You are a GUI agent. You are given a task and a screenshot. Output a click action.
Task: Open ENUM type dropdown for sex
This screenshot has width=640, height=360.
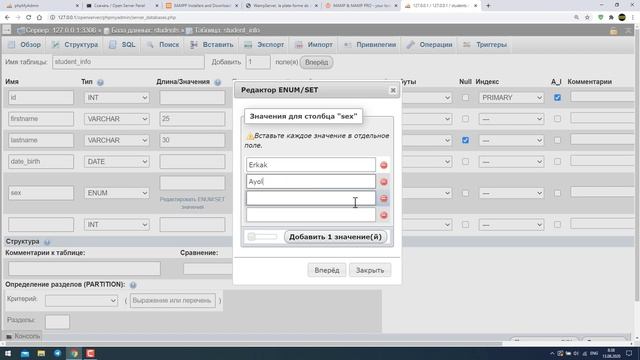point(117,193)
